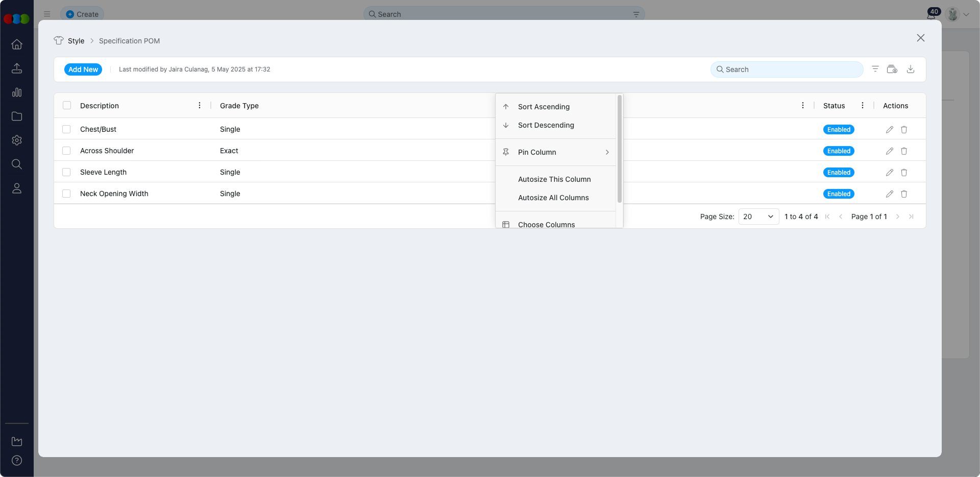Open the Home icon in the sidebar

coord(17,44)
